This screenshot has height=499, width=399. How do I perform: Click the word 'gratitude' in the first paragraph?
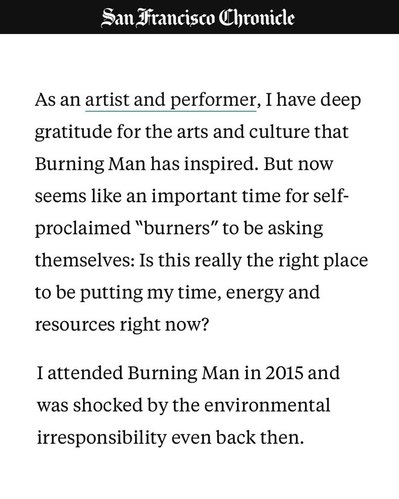tap(73, 132)
